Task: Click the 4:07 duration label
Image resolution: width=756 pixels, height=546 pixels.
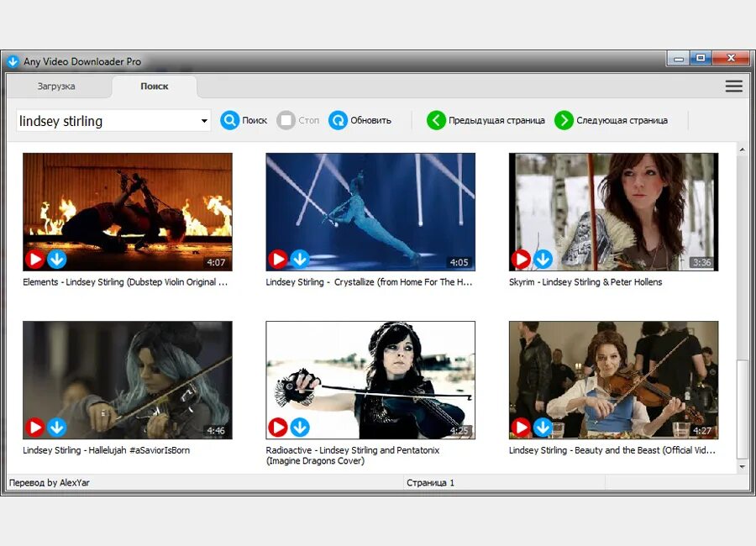Action: coord(216,262)
